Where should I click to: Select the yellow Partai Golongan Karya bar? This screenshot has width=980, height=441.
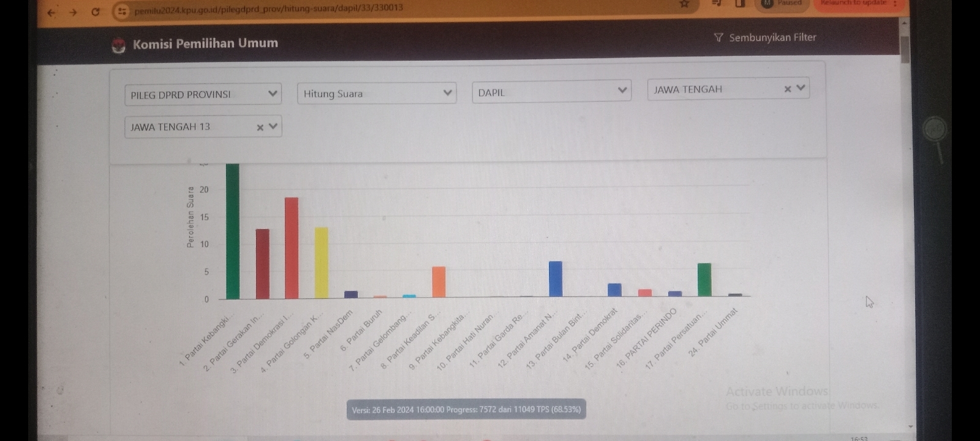pyautogui.click(x=322, y=263)
